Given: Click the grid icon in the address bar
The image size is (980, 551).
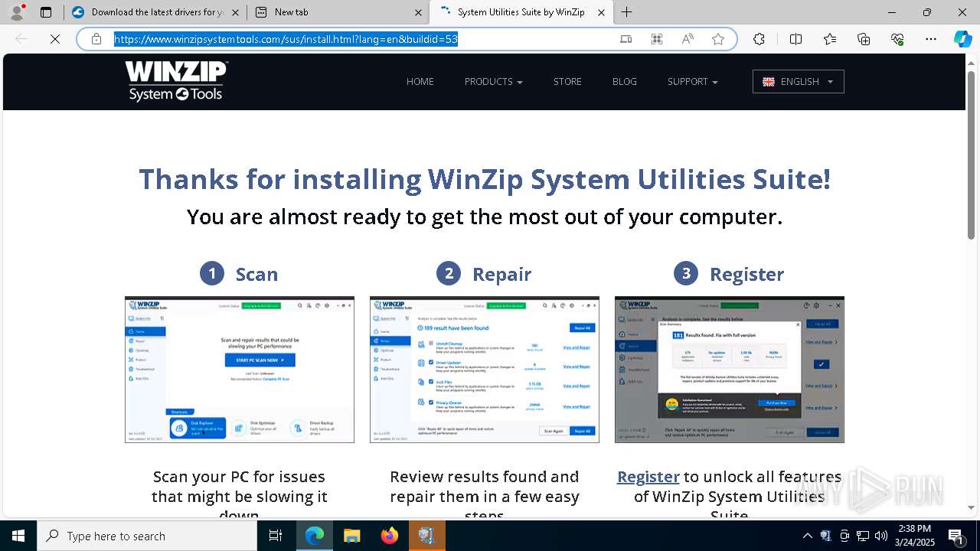Looking at the screenshot, I should (657, 39).
